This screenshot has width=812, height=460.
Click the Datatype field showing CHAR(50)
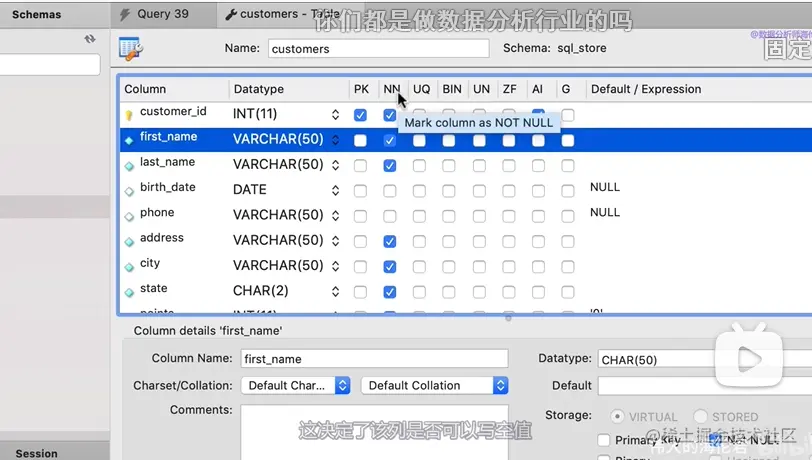705,360
